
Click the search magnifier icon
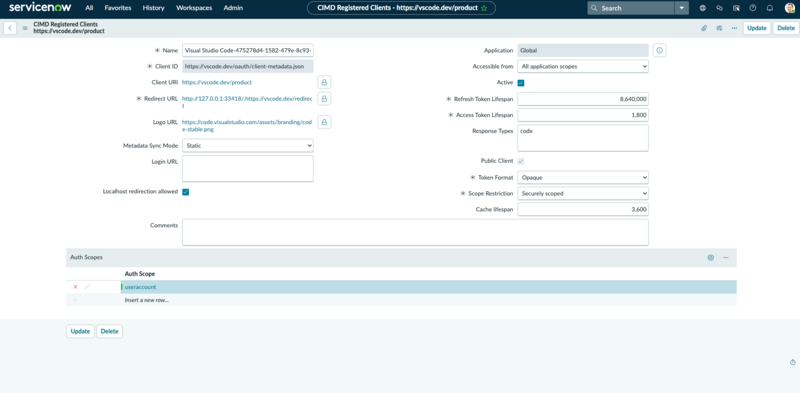(x=594, y=8)
